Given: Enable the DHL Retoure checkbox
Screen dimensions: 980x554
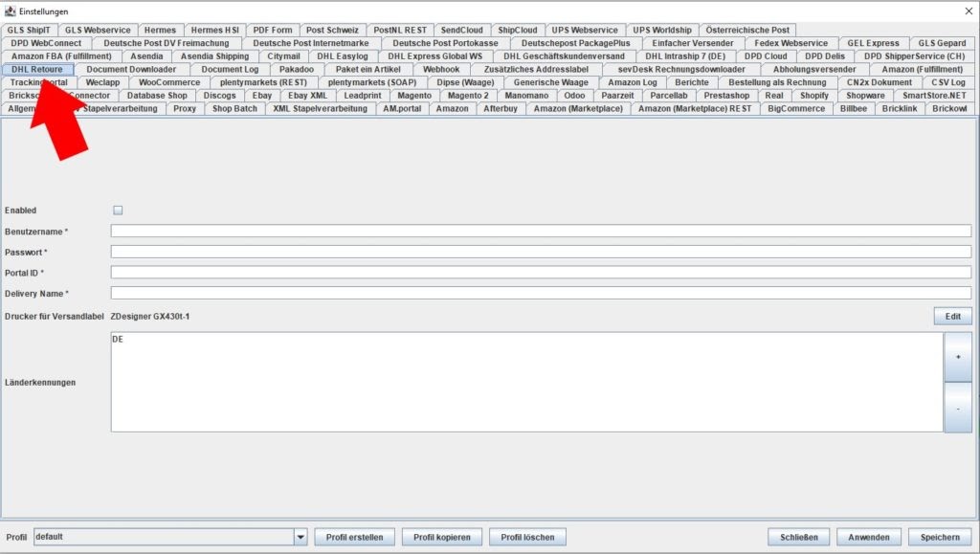Looking at the screenshot, I should 118,211.
